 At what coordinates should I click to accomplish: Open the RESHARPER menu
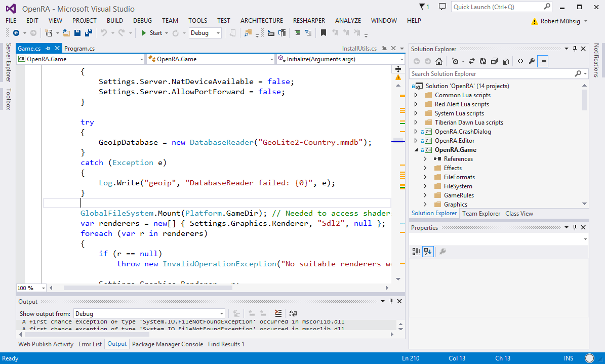pos(309,21)
